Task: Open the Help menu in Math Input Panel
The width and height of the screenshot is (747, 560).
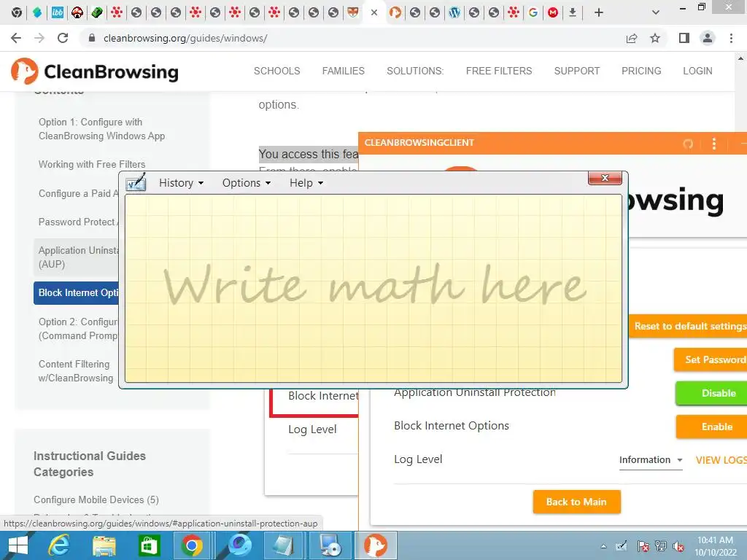Action: (306, 183)
